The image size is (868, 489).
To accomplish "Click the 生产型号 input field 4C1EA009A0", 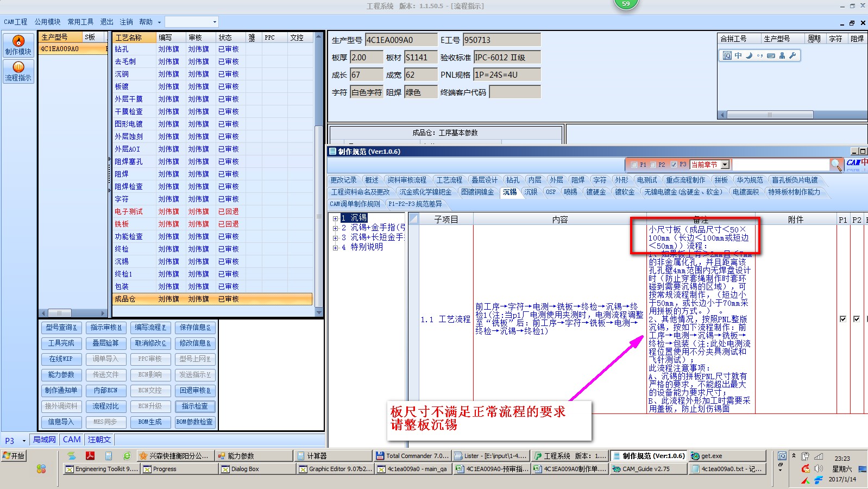I will coord(401,40).
